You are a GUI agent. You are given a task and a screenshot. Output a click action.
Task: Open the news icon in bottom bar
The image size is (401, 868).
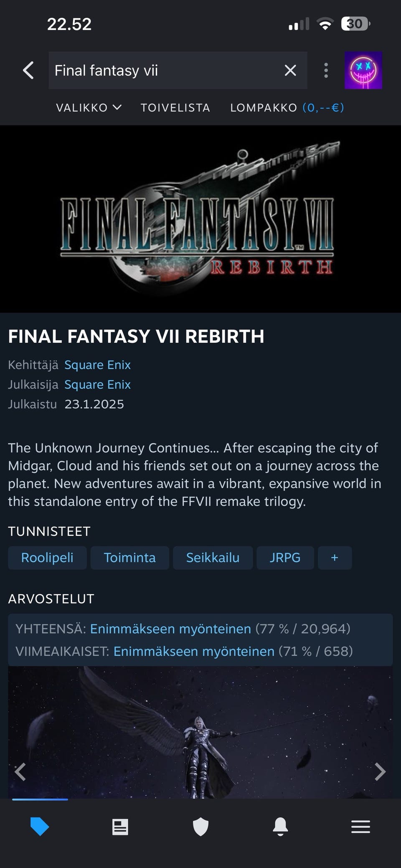pyautogui.click(x=120, y=827)
